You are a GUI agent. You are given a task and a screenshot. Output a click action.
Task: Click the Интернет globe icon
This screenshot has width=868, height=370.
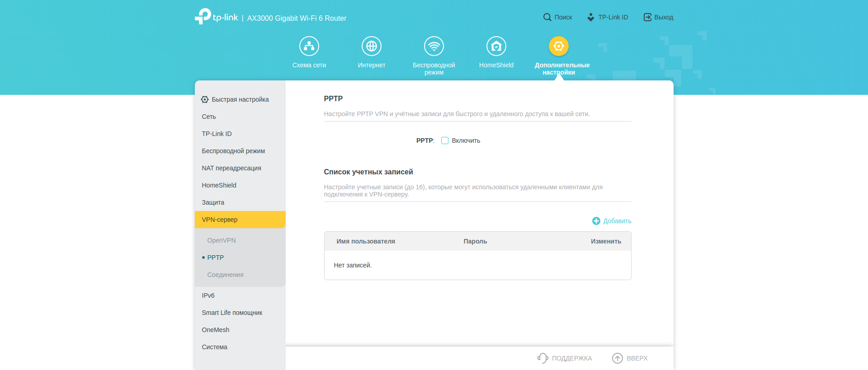pos(372,46)
